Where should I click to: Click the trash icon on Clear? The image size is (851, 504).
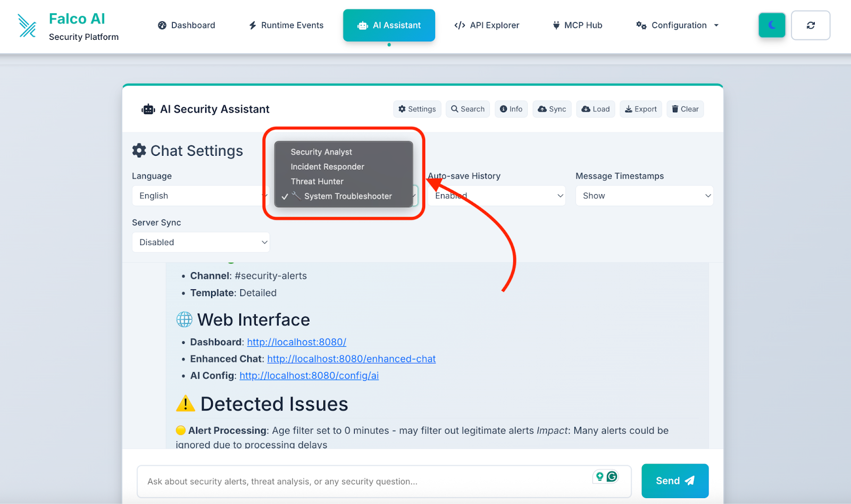click(675, 109)
